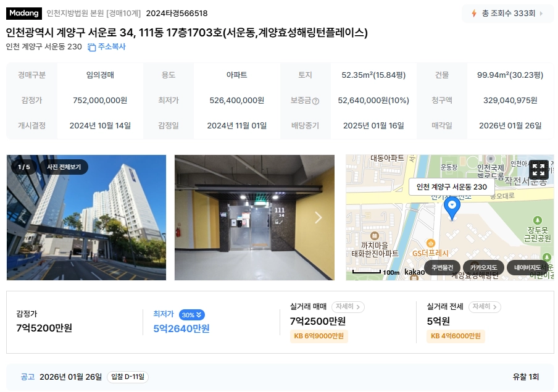The image size is (558, 392).
Task: Click the 주소복사 copy icon
Action: point(92,47)
